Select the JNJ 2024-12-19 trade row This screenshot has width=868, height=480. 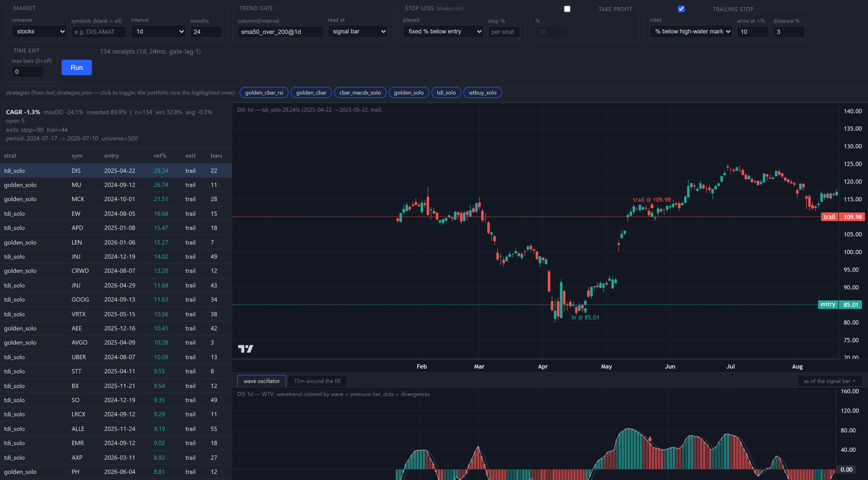(x=116, y=256)
